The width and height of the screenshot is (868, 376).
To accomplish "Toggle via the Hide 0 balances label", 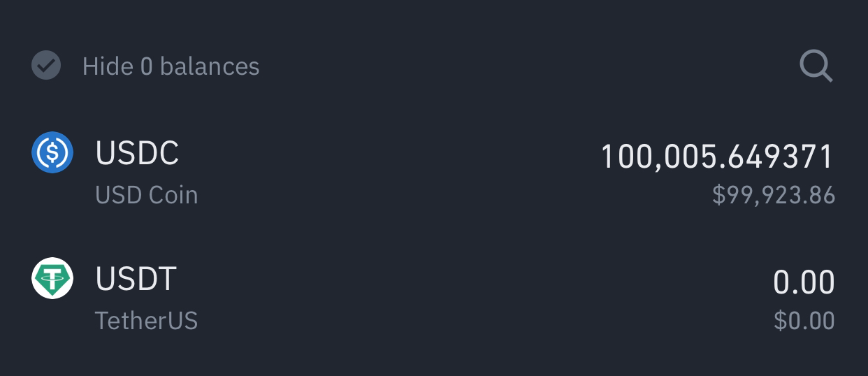I will click(171, 66).
